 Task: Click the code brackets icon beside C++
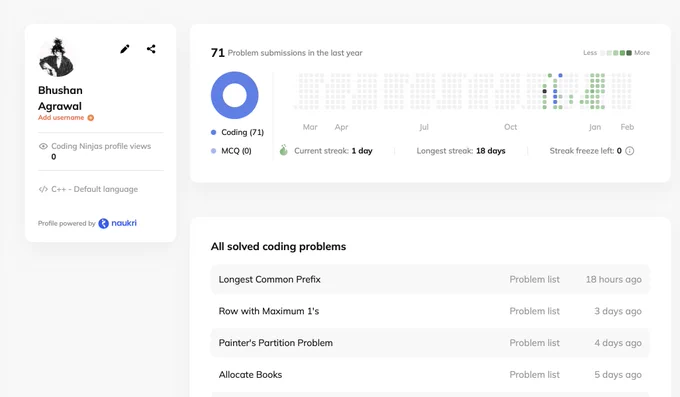[x=43, y=189]
